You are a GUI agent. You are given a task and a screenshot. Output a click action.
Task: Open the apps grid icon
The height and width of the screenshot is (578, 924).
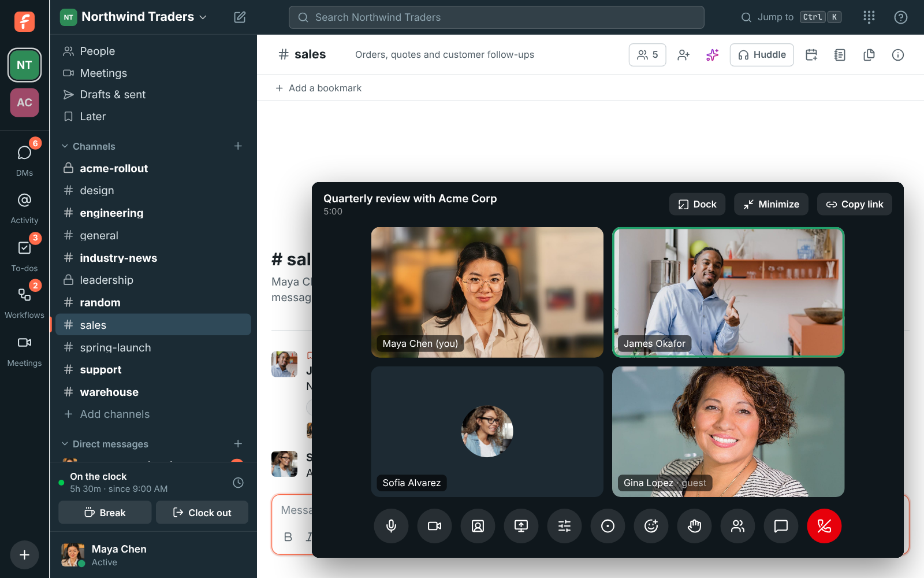869,17
